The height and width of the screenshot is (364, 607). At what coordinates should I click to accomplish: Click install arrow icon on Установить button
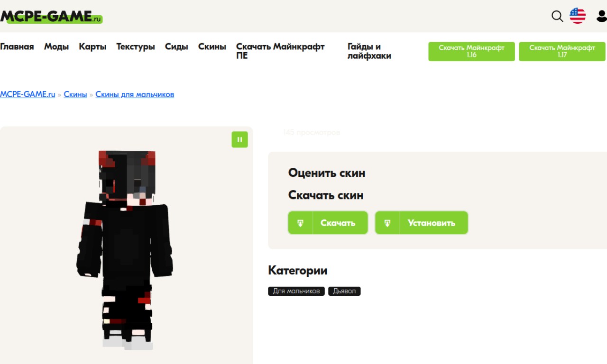(x=387, y=223)
